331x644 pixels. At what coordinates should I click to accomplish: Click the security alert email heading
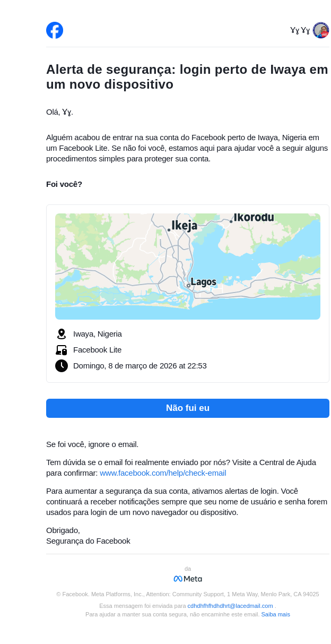pyautogui.click(x=187, y=77)
